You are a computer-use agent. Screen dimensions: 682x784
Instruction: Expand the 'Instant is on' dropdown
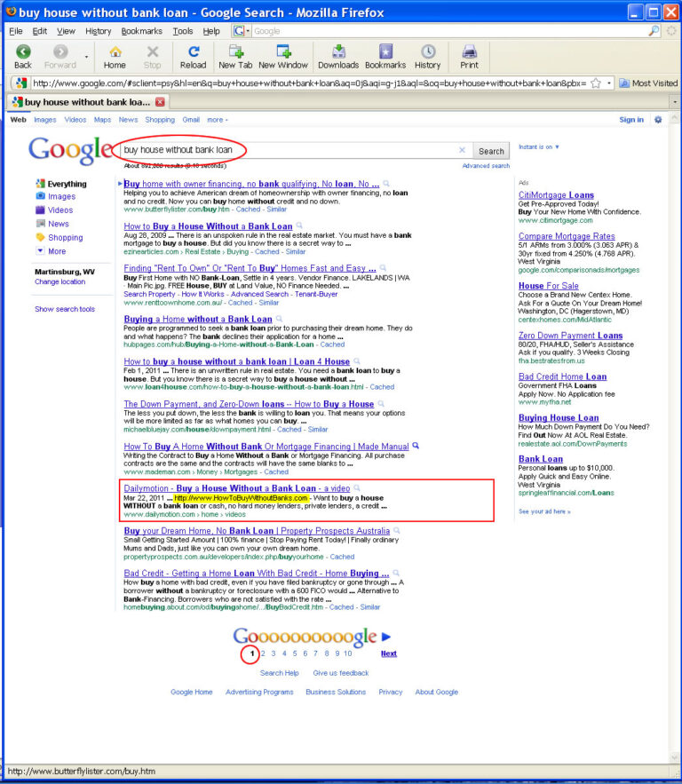(x=538, y=147)
